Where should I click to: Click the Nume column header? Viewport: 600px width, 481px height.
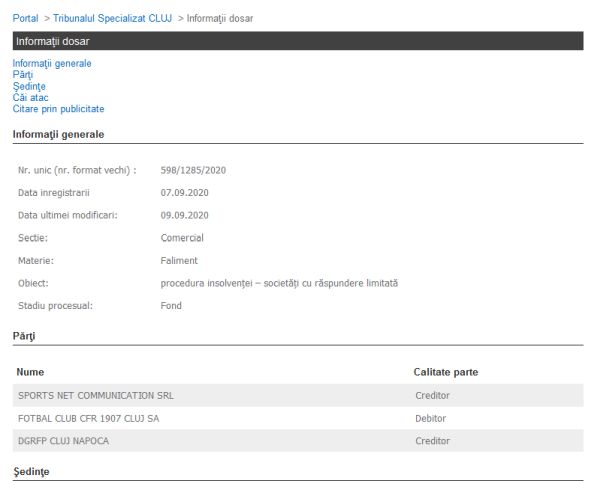pos(31,372)
